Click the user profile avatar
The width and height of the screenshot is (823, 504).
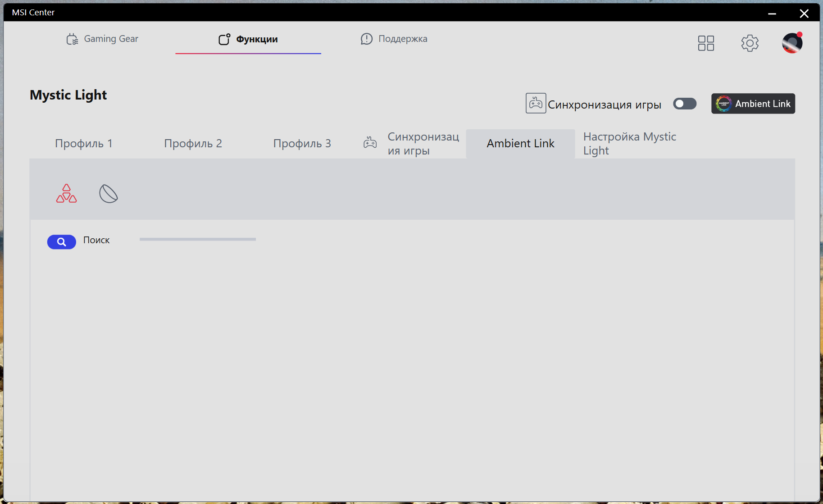(x=792, y=43)
